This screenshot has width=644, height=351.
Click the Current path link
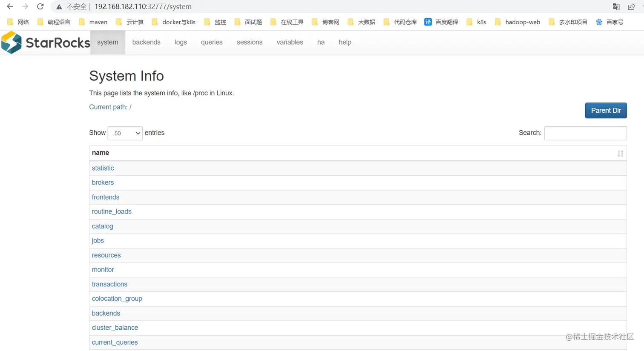[x=110, y=107]
